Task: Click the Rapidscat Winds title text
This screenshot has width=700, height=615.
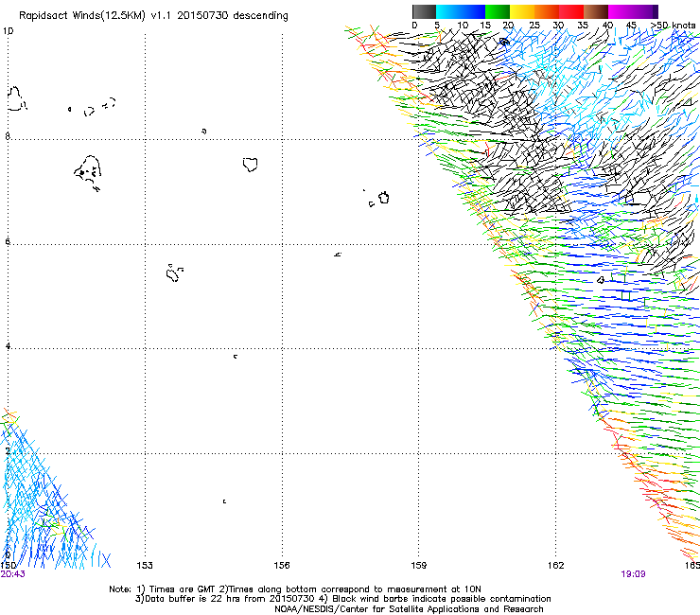Action: [x=153, y=16]
